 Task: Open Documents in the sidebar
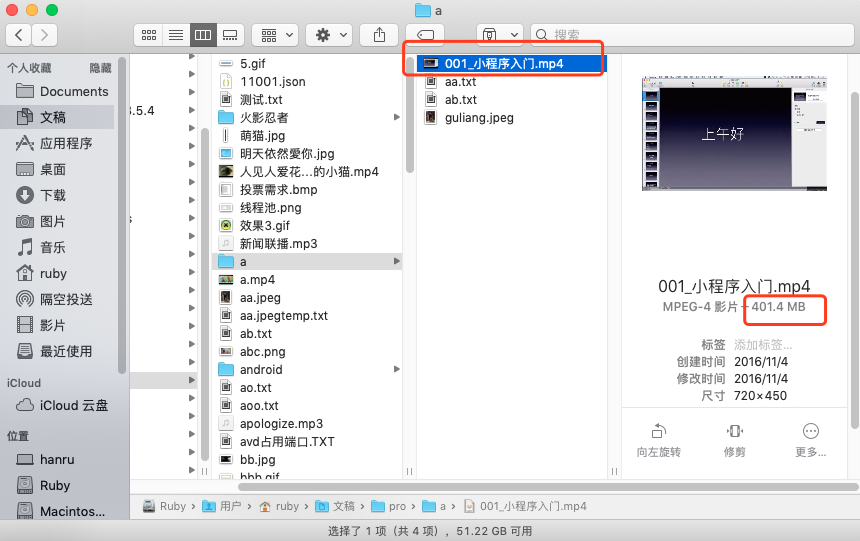(74, 91)
